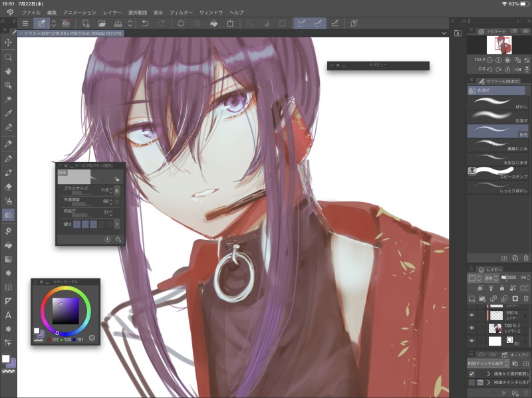This screenshot has width=532, height=398.
Task: Select the Gradient tool
Action: (8, 259)
